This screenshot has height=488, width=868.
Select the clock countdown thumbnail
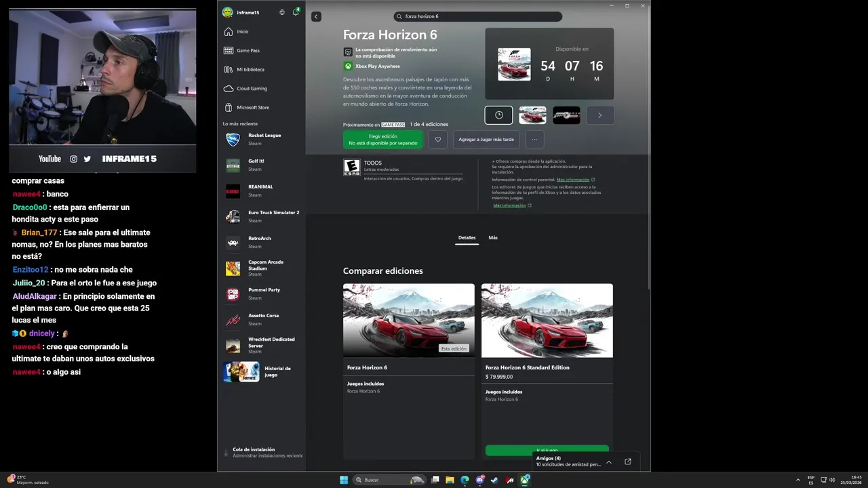click(498, 115)
